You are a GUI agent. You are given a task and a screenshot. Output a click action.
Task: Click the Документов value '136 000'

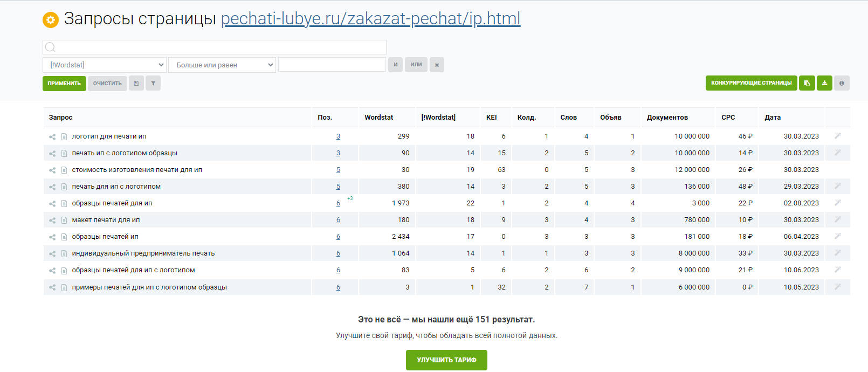coord(697,187)
